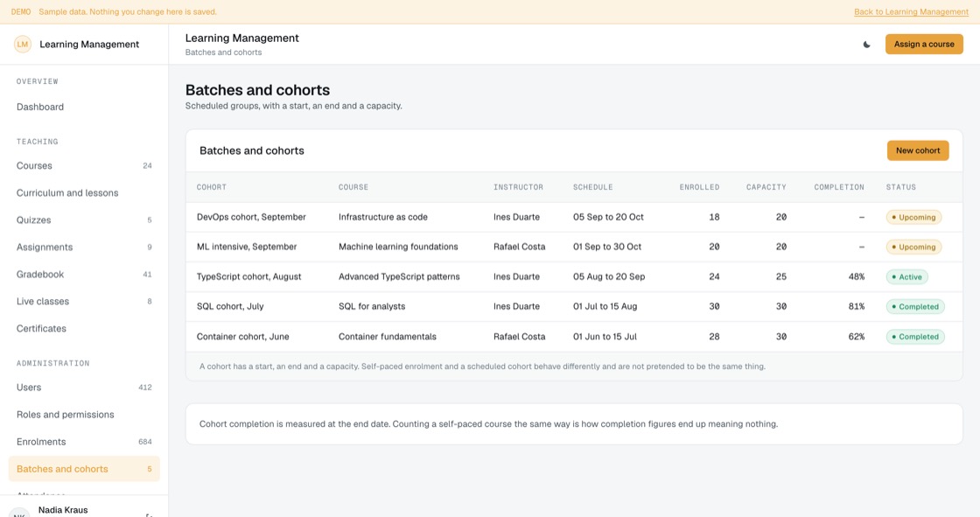Open Users under Administration
The width and height of the screenshot is (980, 517).
[84, 387]
